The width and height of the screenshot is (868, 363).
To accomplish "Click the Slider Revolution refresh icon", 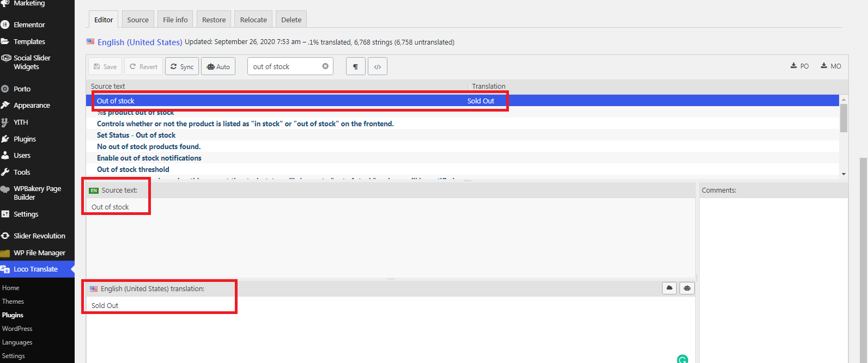I will [x=5, y=236].
